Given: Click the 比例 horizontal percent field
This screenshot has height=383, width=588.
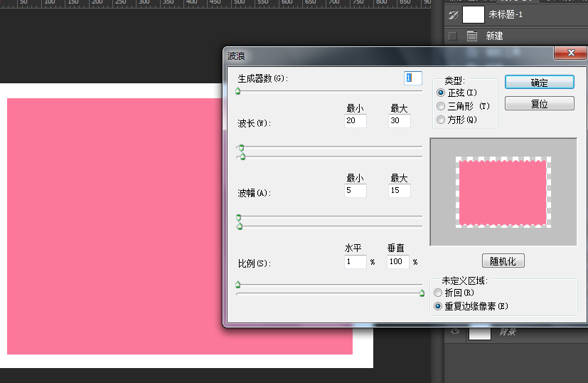Looking at the screenshot, I should [355, 262].
